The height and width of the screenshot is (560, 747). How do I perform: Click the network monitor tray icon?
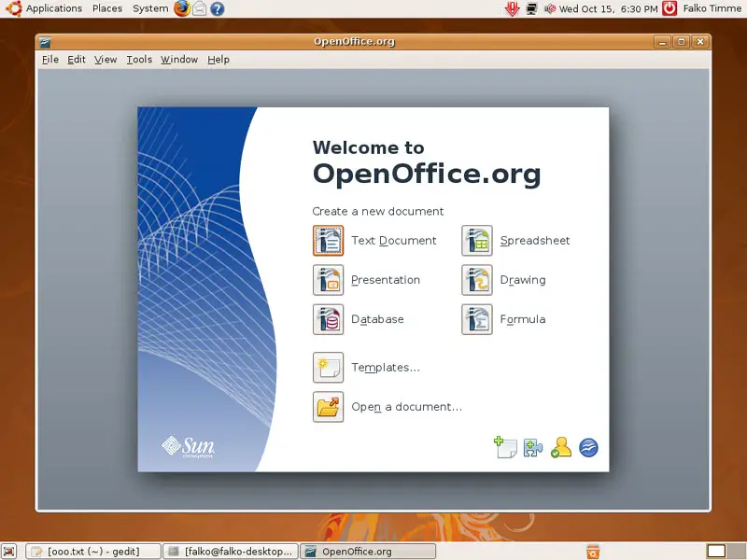point(531,8)
